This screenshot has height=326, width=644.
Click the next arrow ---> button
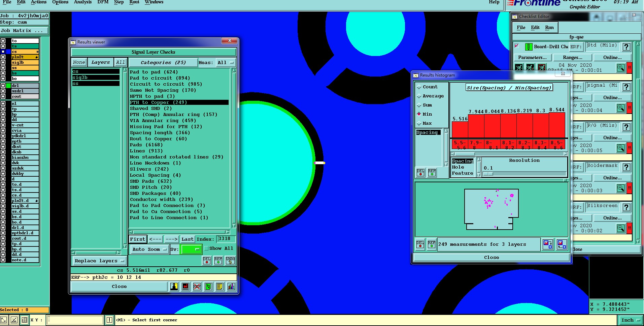pos(171,239)
